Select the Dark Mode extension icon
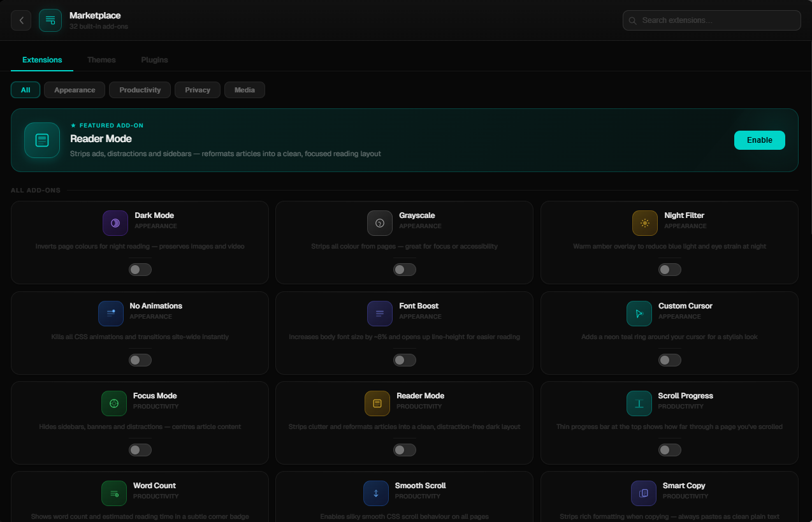 (115, 223)
